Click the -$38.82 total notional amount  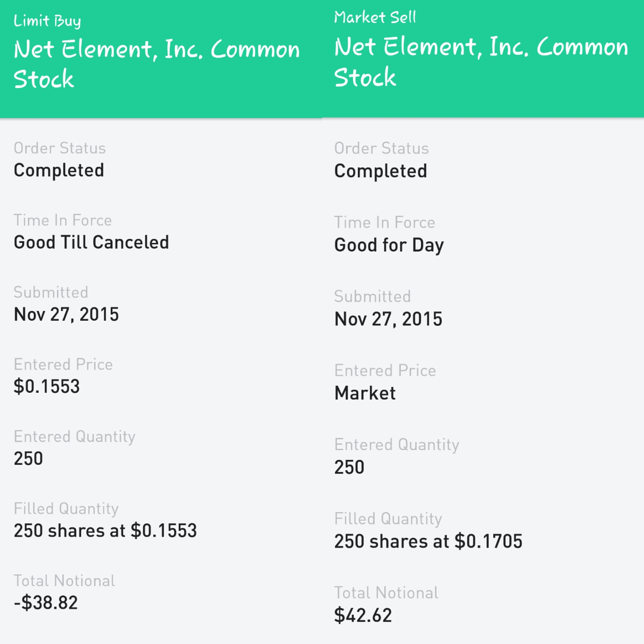pyautogui.click(x=46, y=603)
